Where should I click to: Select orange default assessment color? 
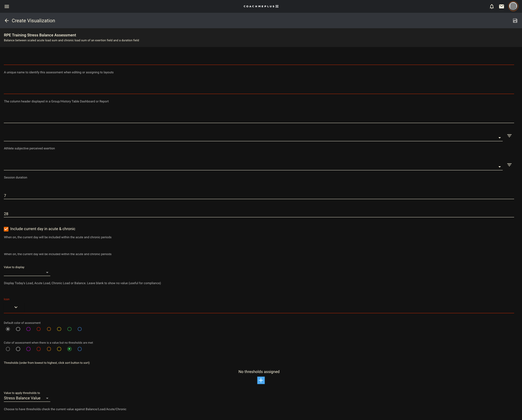pyautogui.click(x=49, y=329)
